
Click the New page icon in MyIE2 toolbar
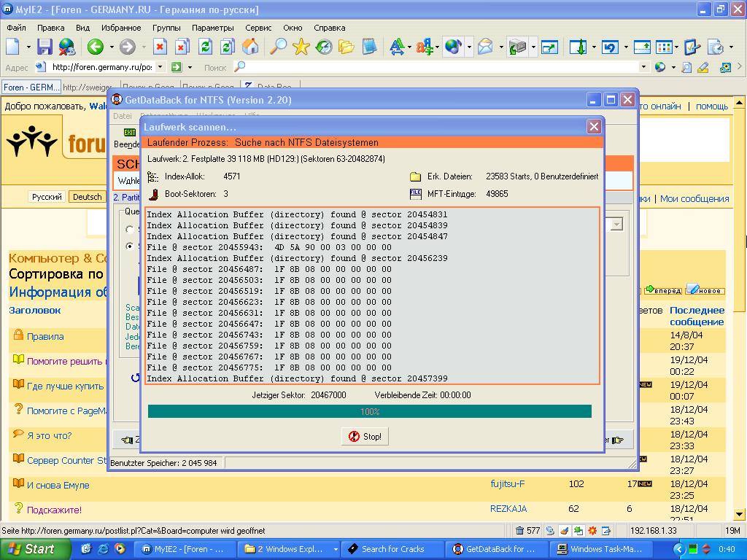click(13, 47)
